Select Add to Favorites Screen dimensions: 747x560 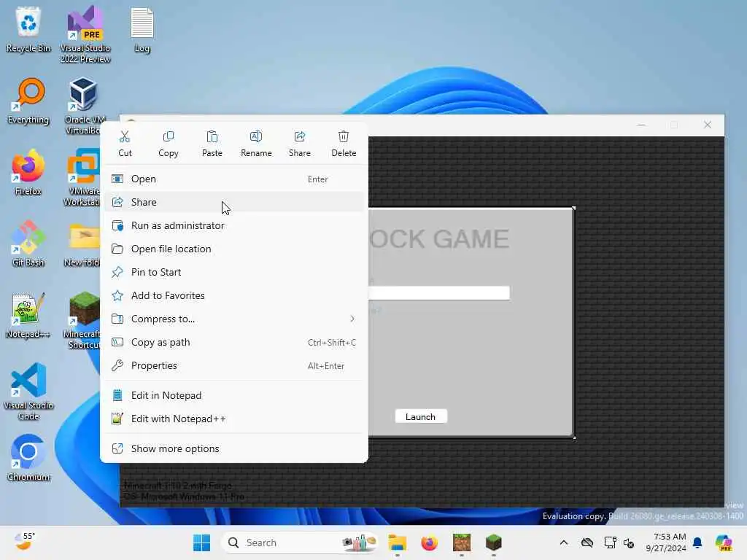click(x=234, y=295)
